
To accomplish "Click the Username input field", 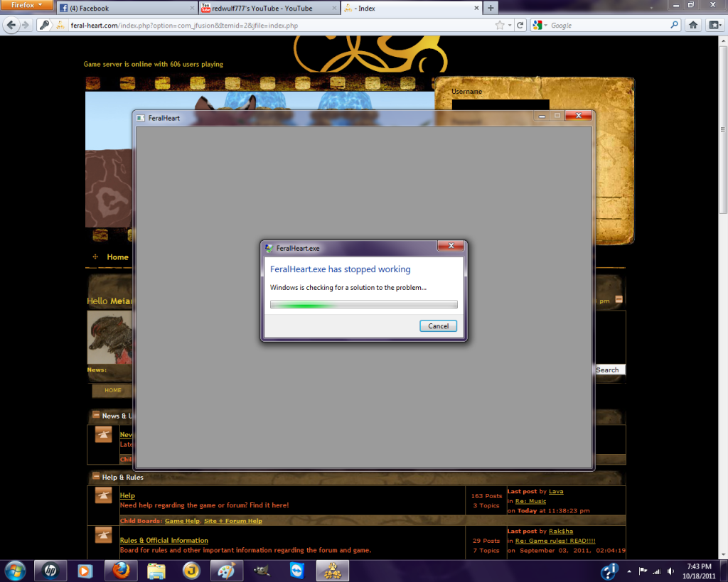I will pyautogui.click(x=500, y=104).
